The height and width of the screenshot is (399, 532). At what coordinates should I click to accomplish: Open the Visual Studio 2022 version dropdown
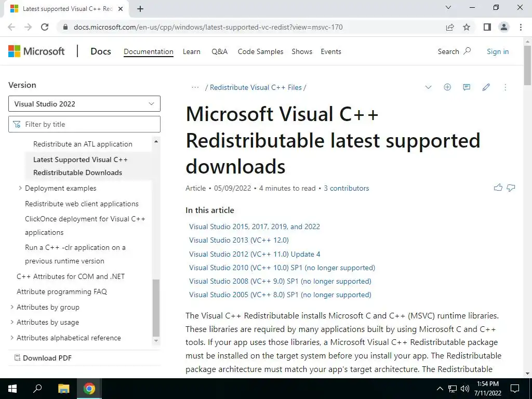(x=84, y=104)
